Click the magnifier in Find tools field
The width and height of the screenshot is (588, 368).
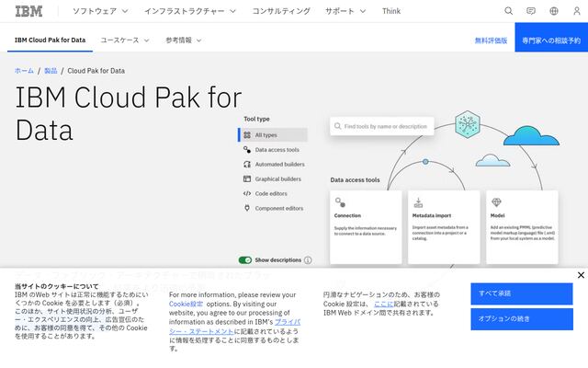[x=337, y=126]
